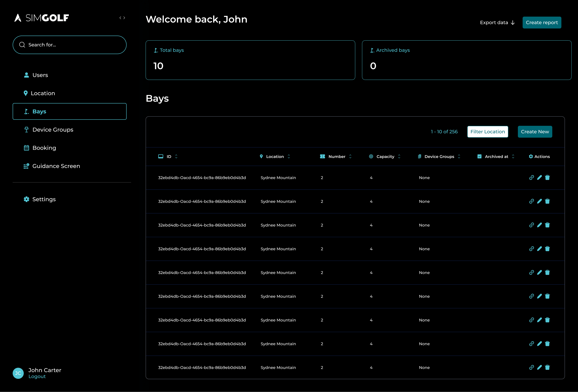Click the edit pencil in second bay row
Viewport: 578px width, 392px height.
tap(539, 201)
